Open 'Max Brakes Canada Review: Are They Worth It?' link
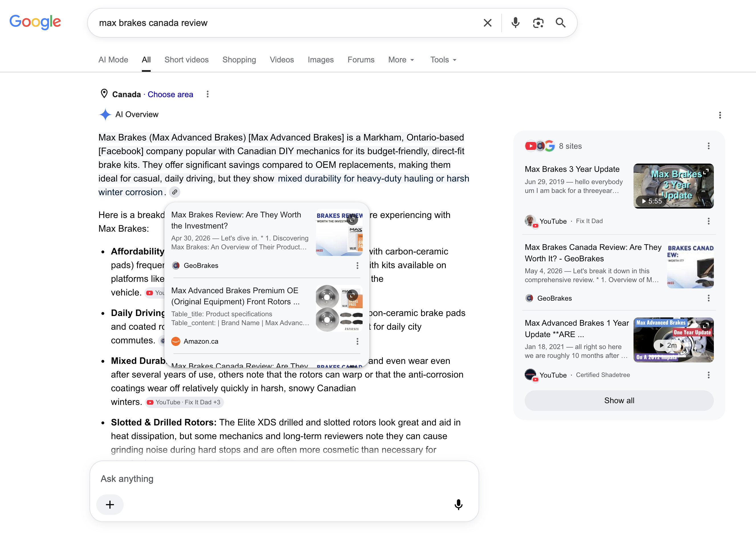The image size is (756, 534). tap(593, 253)
